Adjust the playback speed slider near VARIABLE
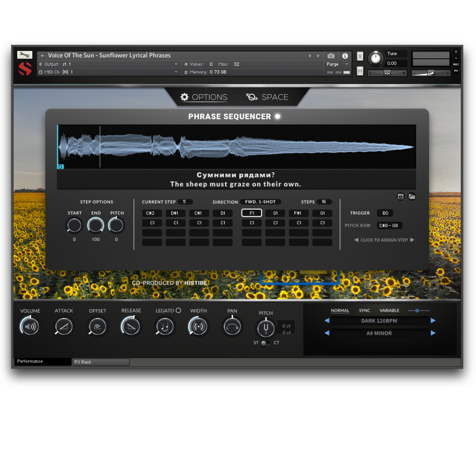Viewport: 476px width, 476px height. (419, 311)
